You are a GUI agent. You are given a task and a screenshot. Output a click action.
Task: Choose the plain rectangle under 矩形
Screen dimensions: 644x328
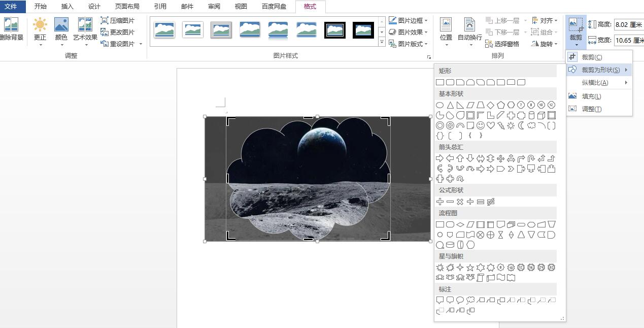440,82
